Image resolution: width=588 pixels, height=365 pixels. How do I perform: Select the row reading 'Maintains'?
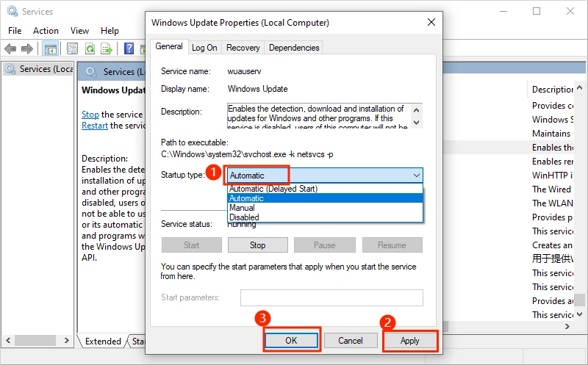552,134
